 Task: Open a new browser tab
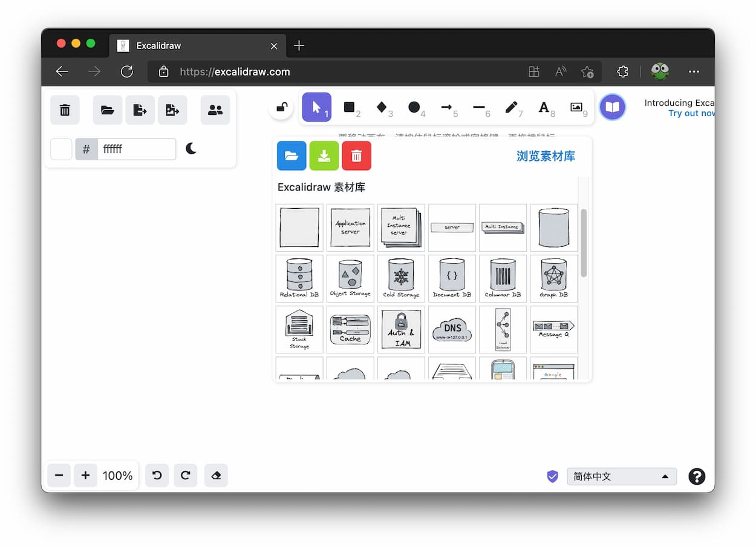point(299,45)
